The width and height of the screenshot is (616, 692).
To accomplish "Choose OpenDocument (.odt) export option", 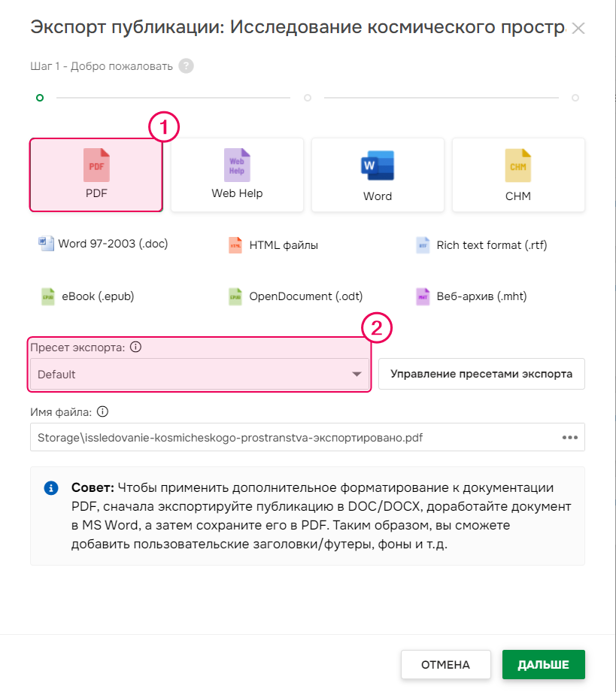I will pos(300,296).
